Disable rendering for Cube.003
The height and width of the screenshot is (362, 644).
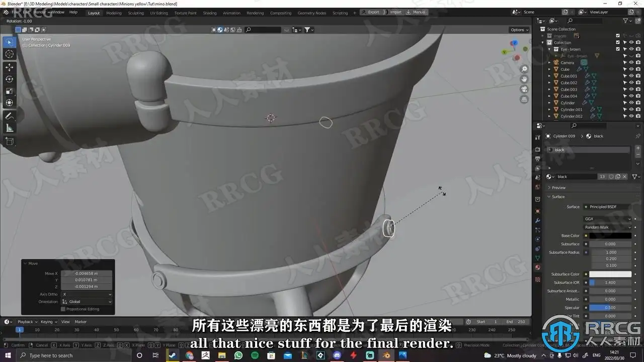tap(638, 89)
